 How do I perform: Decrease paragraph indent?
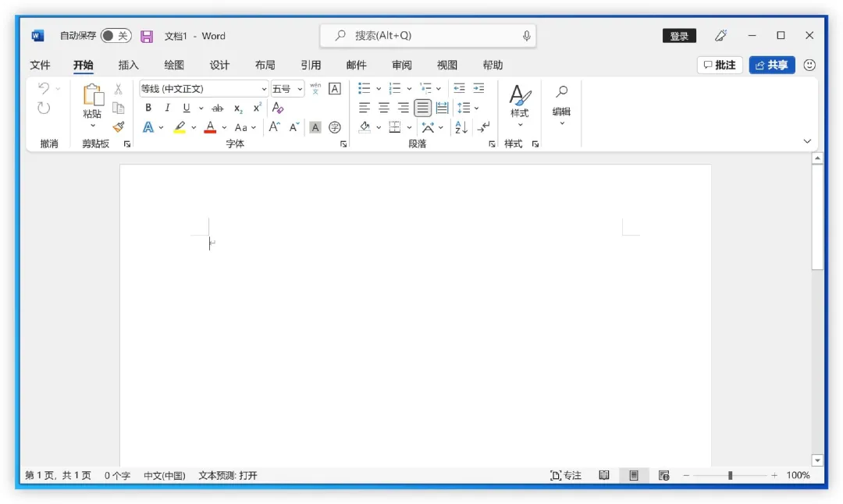click(x=459, y=88)
